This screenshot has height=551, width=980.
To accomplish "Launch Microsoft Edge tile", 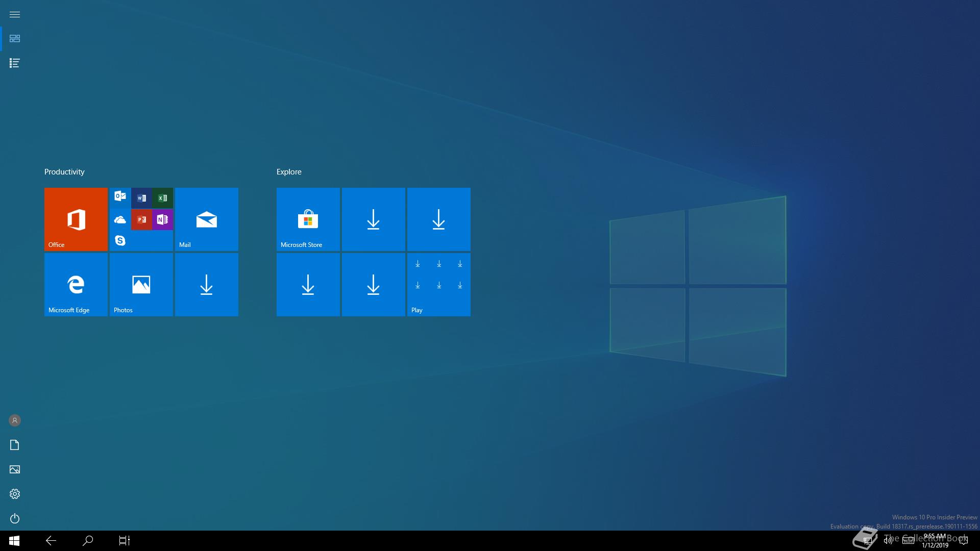I will (x=76, y=285).
